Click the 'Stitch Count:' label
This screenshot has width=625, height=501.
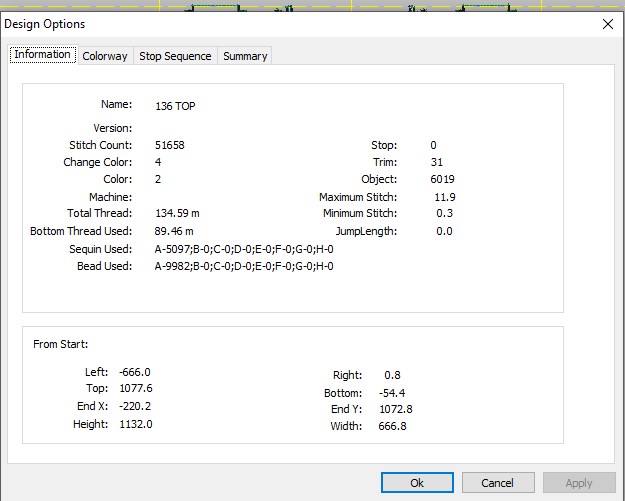100,145
